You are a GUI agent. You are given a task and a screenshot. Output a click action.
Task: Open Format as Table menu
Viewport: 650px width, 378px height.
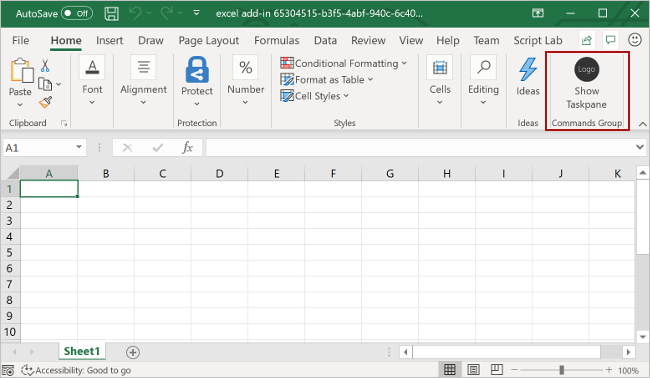[327, 80]
